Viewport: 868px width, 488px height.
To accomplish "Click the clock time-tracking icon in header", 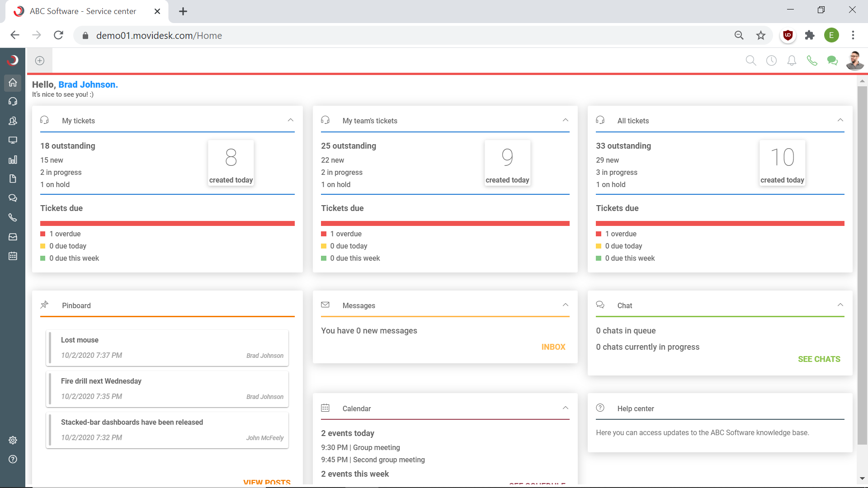I will [x=771, y=61].
